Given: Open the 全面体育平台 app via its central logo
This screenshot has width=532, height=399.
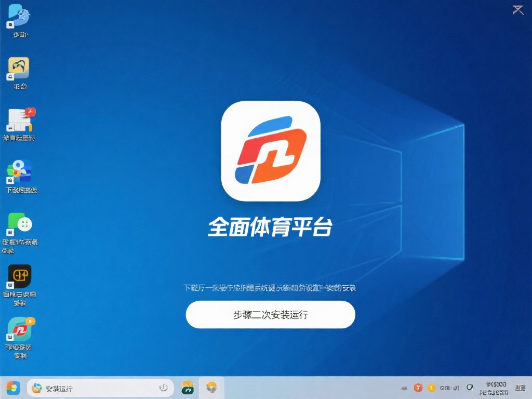Looking at the screenshot, I should coord(270,151).
